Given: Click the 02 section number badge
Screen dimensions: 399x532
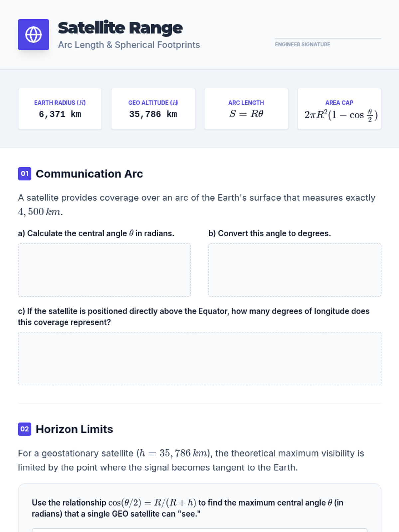Looking at the screenshot, I should (x=24, y=429).
